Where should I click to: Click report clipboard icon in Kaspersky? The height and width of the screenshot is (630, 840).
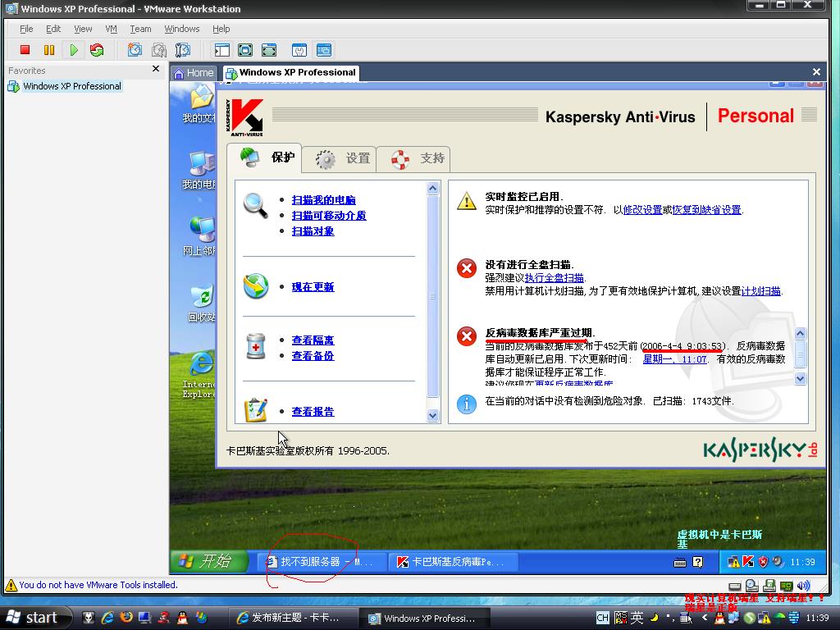[256, 410]
